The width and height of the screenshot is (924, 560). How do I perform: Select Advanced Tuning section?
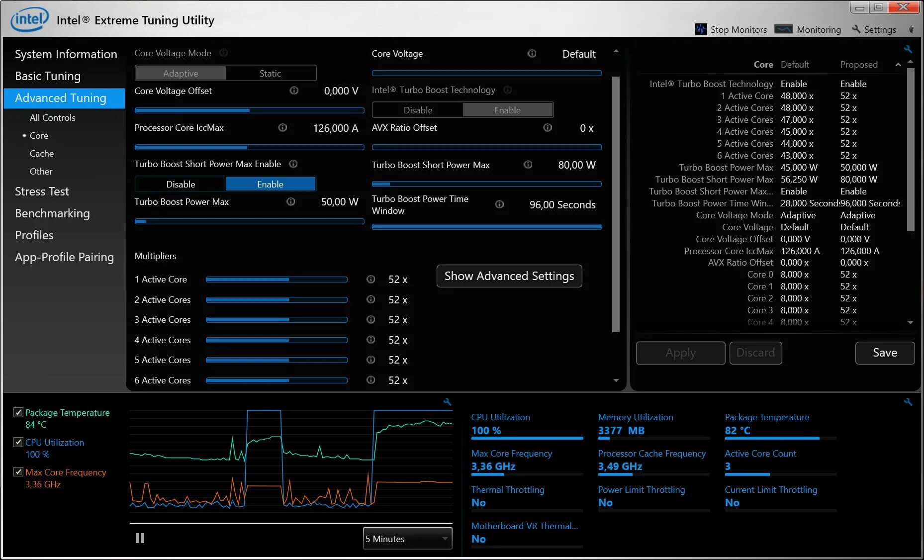tap(64, 98)
